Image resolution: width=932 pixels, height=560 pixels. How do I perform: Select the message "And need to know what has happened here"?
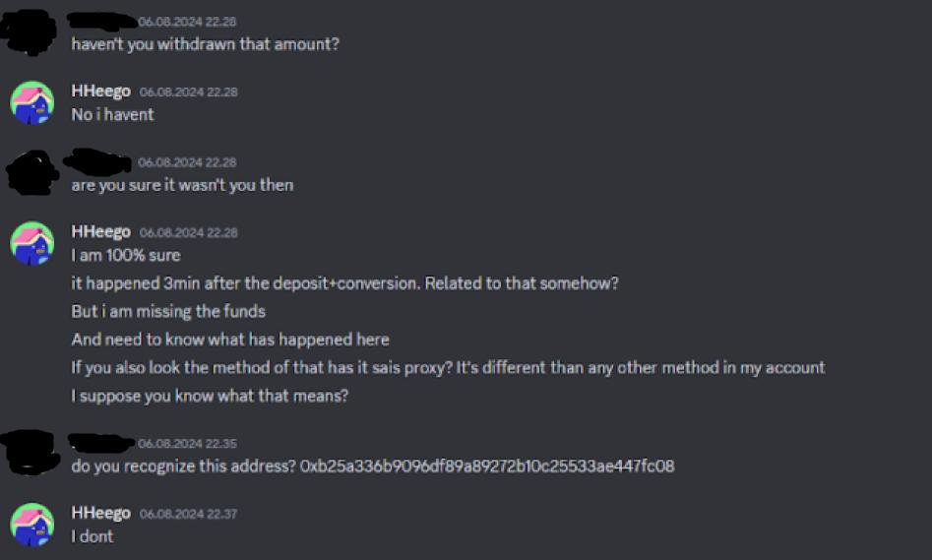230,340
